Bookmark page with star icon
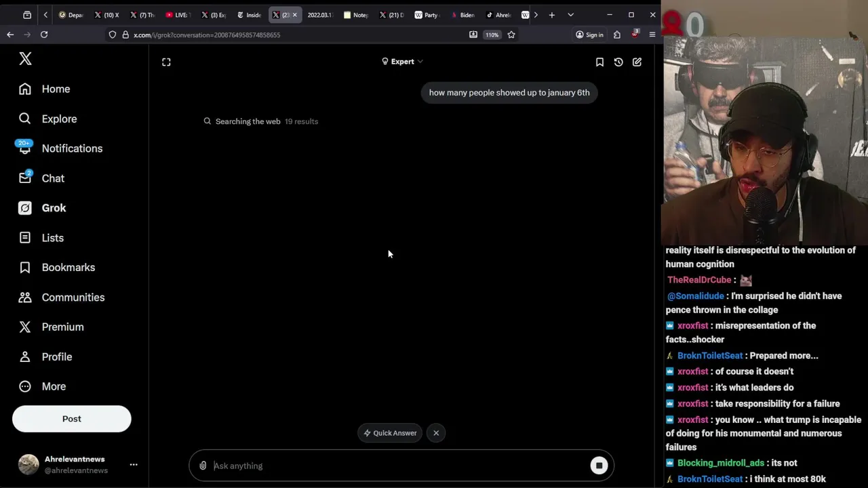Viewport: 868px width, 488px height. pos(511,35)
